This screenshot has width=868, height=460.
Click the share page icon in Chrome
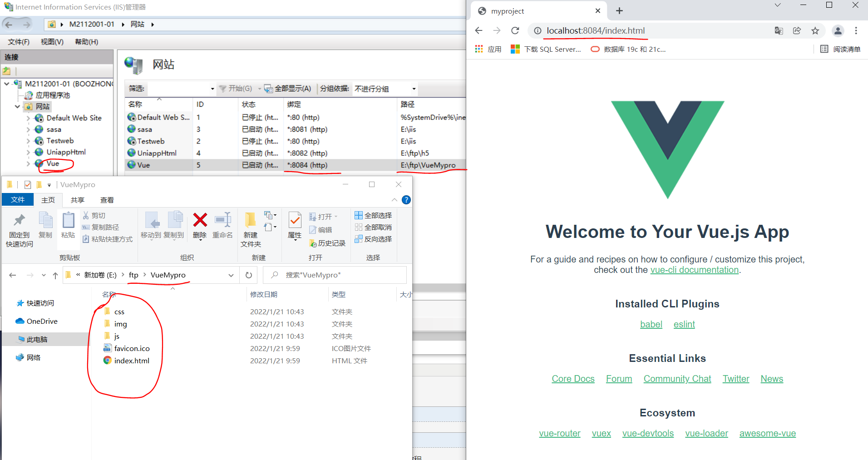coord(797,30)
